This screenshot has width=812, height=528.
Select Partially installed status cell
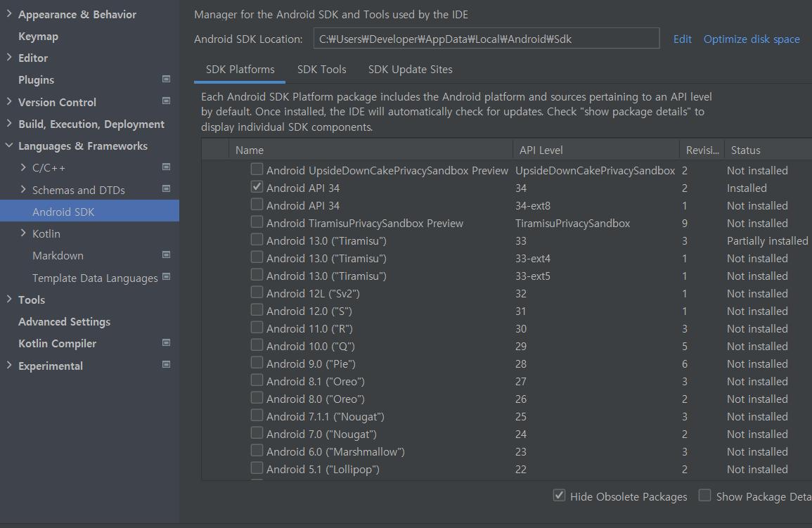tap(767, 240)
